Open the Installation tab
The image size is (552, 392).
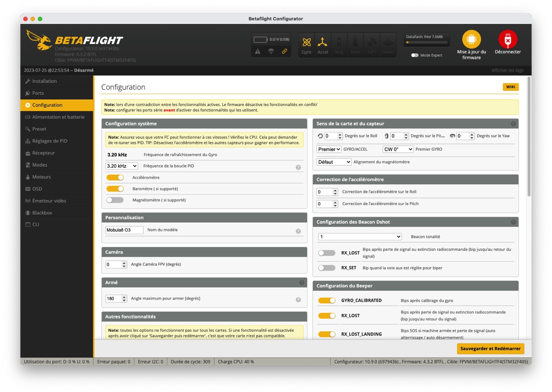[57, 81]
